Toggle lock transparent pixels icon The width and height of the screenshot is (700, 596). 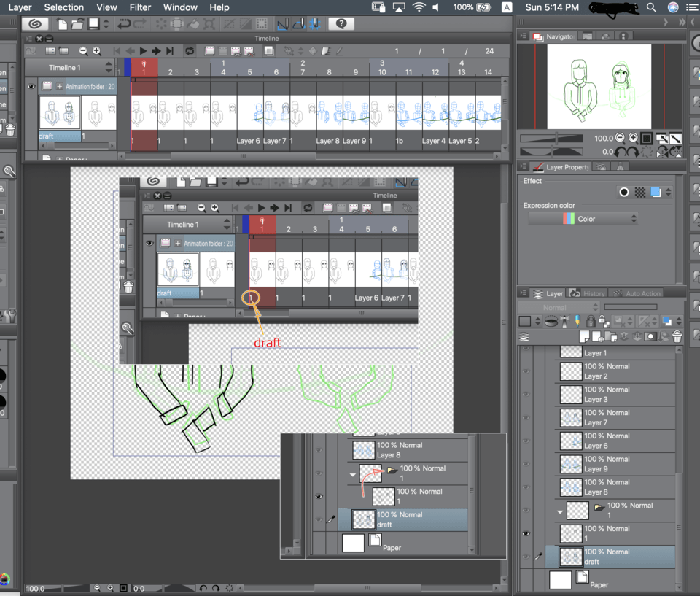604,322
